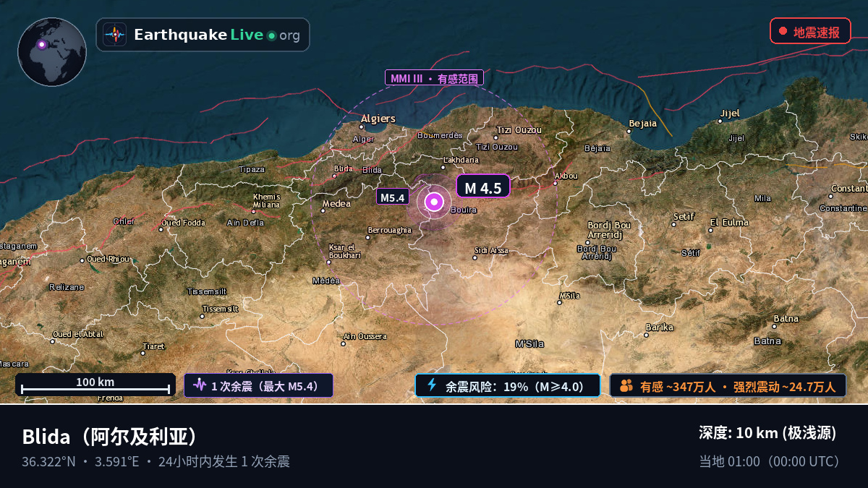
Task: Click the Barika town label
Action: click(660, 328)
